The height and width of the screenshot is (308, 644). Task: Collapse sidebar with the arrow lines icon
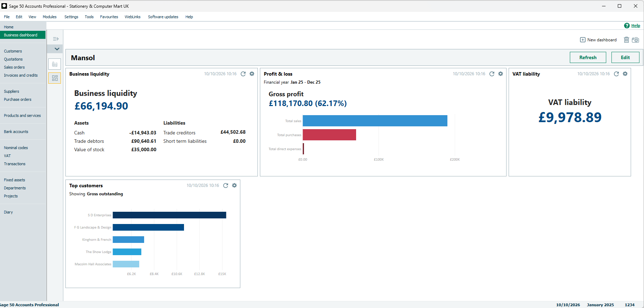click(56, 39)
